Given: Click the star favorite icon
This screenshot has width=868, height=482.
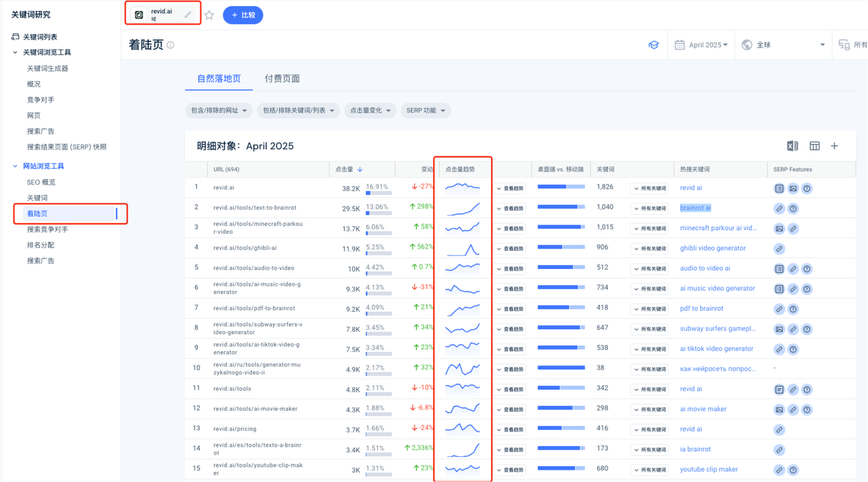Looking at the screenshot, I should click(x=209, y=15).
